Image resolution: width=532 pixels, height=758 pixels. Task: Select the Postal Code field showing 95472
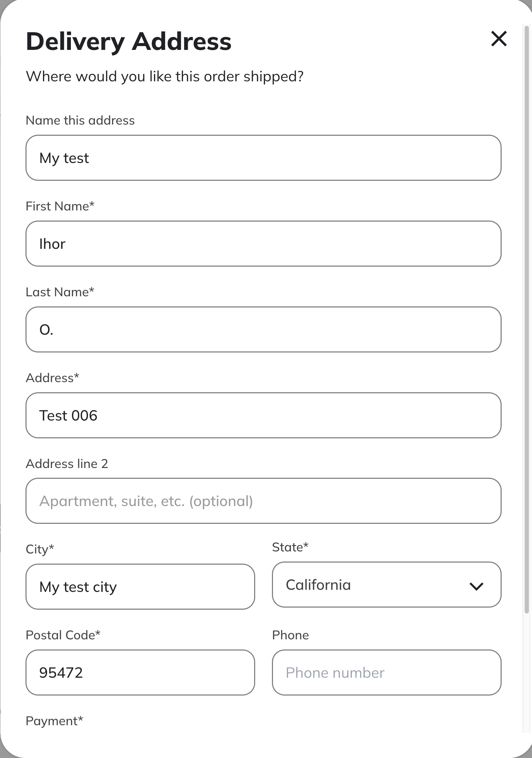click(140, 672)
